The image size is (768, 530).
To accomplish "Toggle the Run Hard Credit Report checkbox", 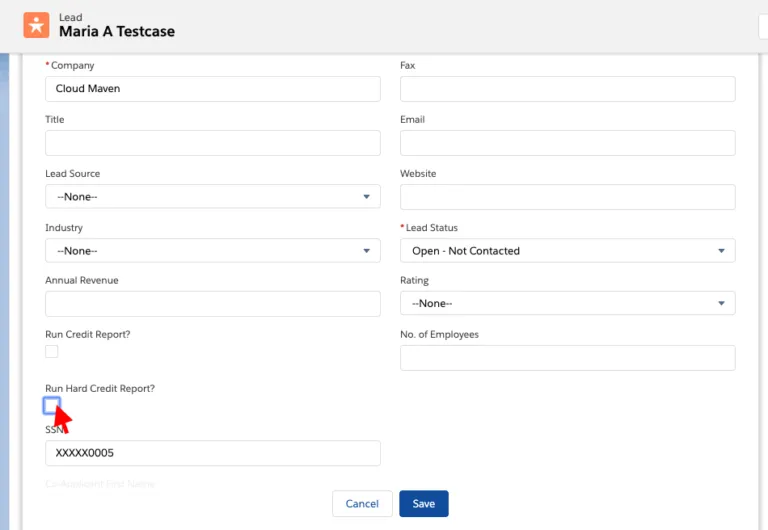I will [x=52, y=405].
